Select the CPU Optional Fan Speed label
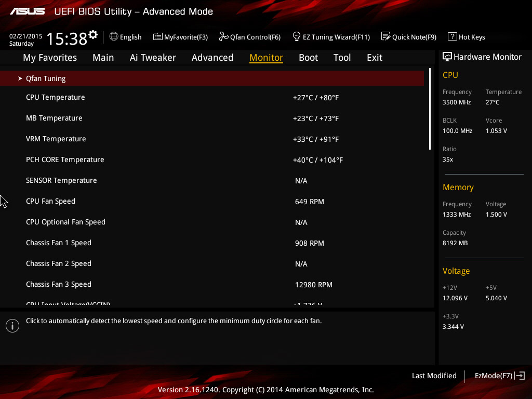This screenshot has height=399, width=532. click(66, 222)
